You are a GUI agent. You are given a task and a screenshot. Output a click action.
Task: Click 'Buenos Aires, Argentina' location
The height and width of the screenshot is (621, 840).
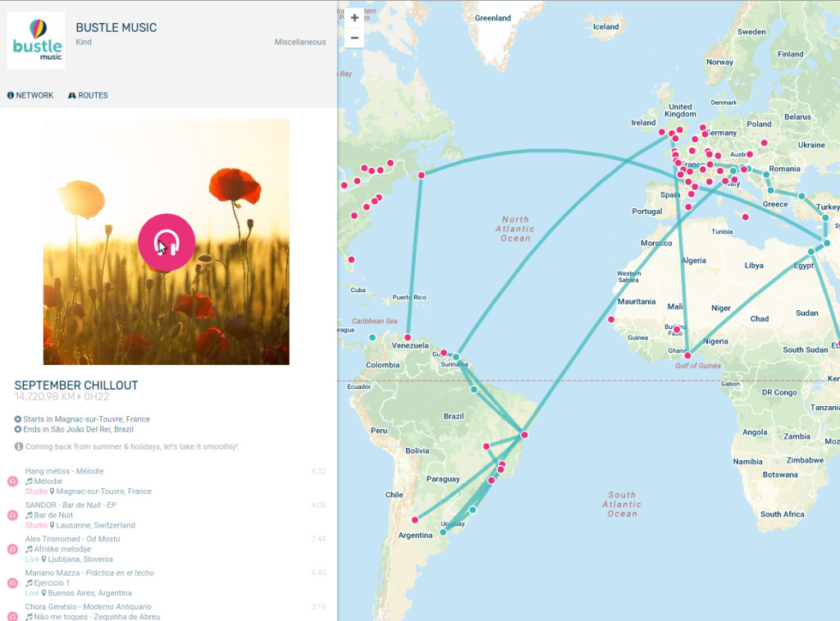[x=89, y=592]
